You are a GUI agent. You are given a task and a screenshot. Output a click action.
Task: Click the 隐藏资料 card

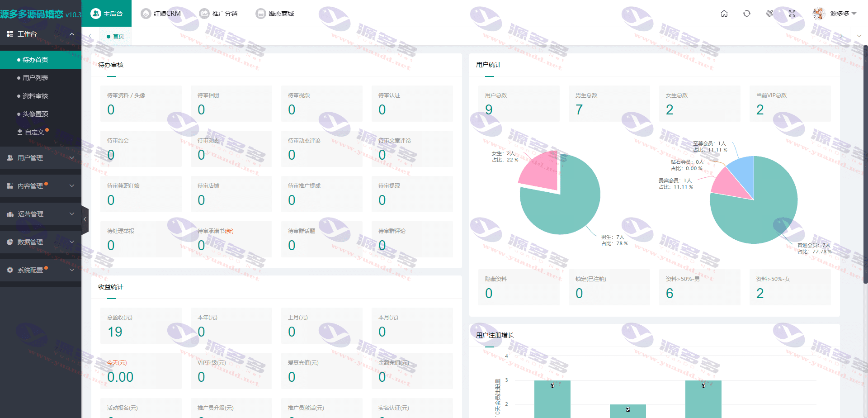point(519,287)
